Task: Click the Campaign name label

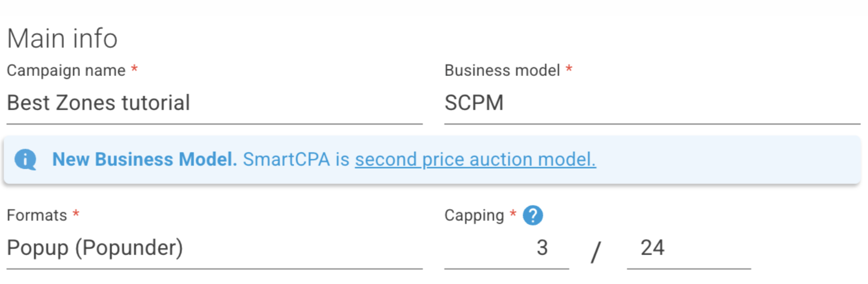Action: coord(66,70)
